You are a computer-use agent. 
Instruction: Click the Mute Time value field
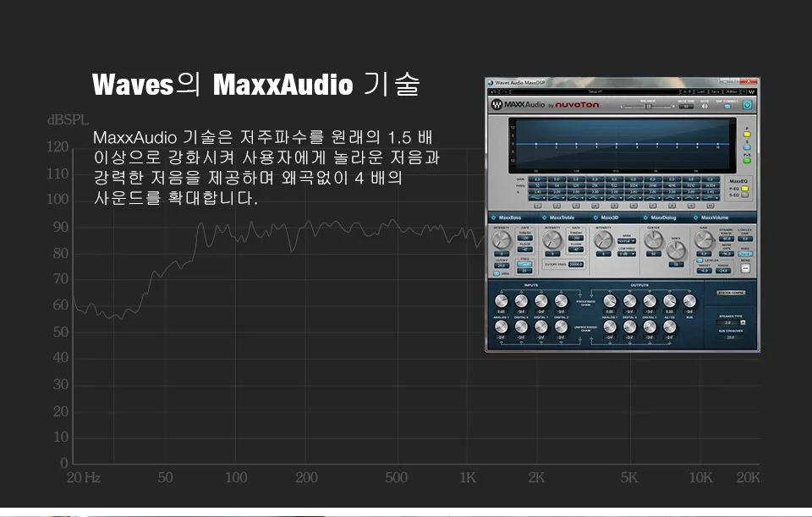click(x=686, y=107)
